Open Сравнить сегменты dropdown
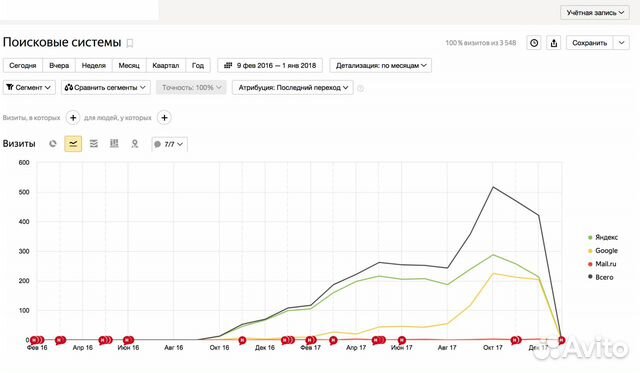The image size is (640, 373). pos(106,87)
